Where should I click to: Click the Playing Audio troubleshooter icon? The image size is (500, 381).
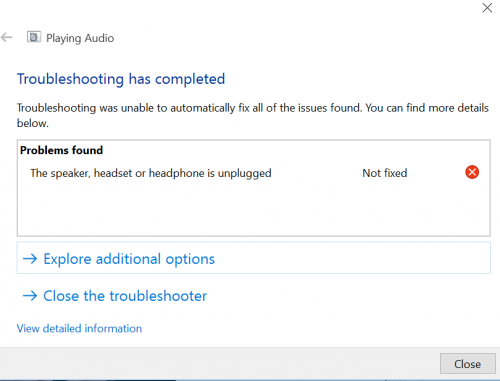34,37
